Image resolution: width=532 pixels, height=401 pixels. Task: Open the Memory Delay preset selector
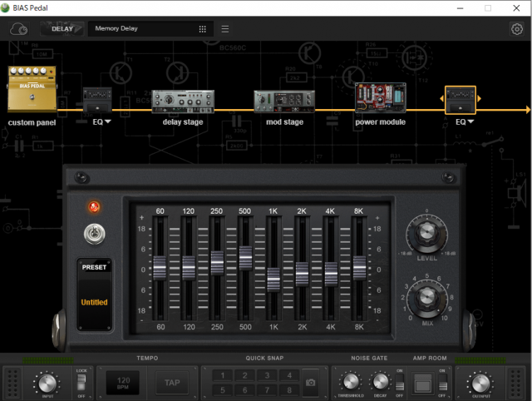(x=150, y=29)
